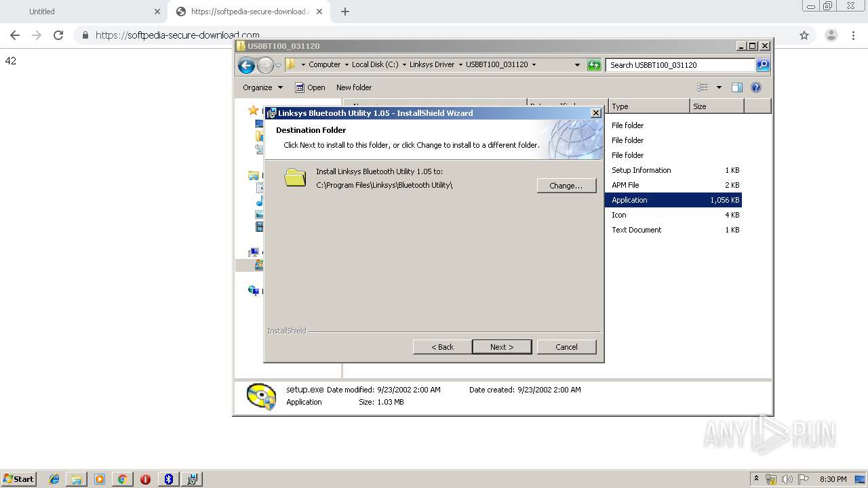Click the Local Disk (C:) breadcrumb
The image size is (868, 488).
click(375, 65)
